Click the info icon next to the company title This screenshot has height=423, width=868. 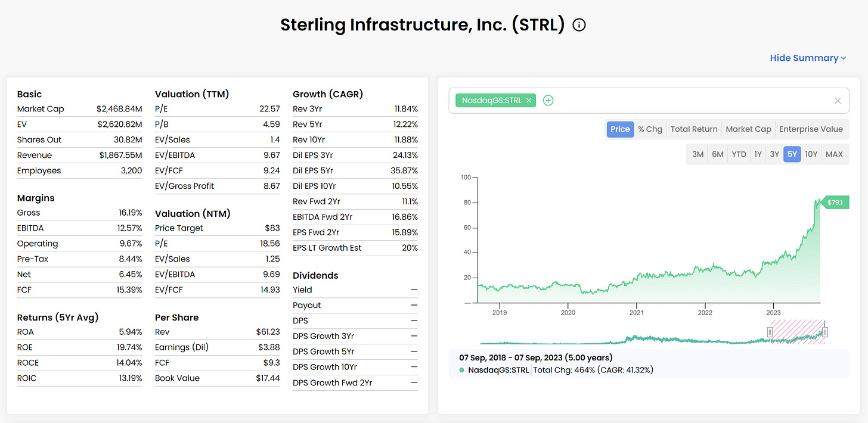pos(579,25)
